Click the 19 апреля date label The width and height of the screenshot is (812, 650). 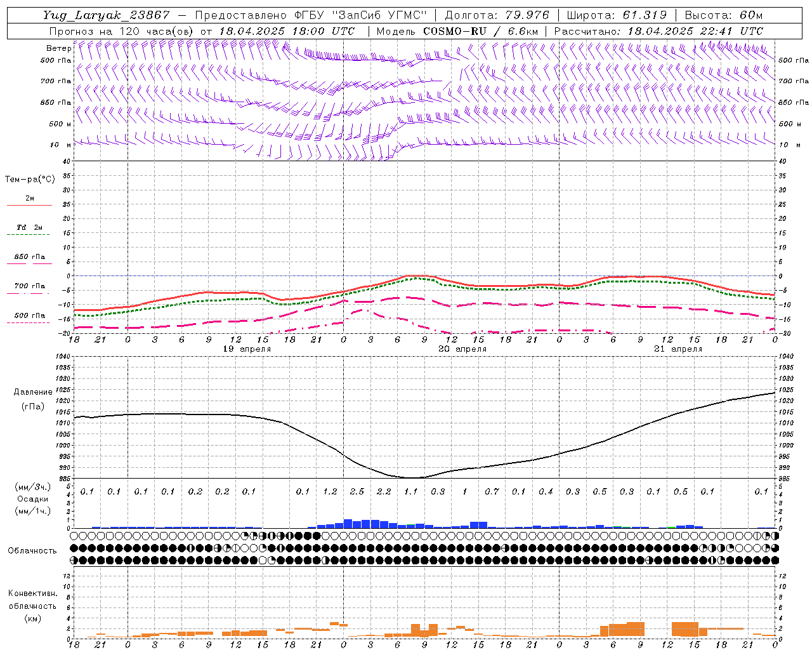(x=247, y=348)
